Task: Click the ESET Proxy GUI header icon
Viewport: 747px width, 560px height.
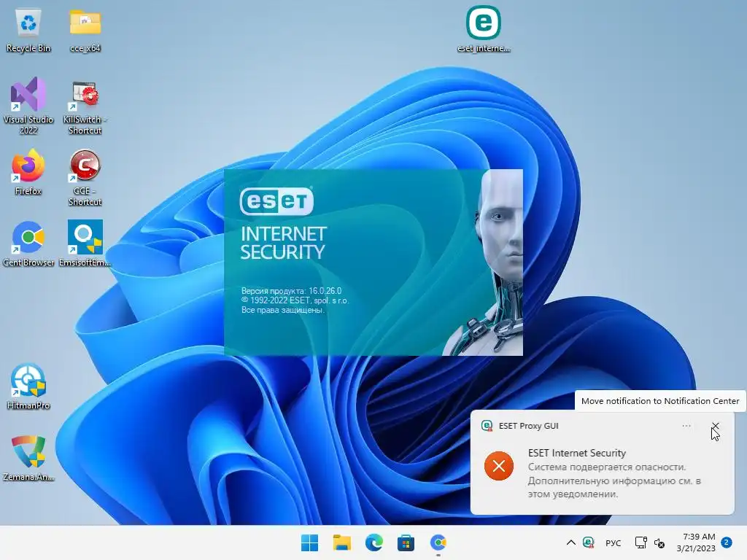Action: point(487,426)
